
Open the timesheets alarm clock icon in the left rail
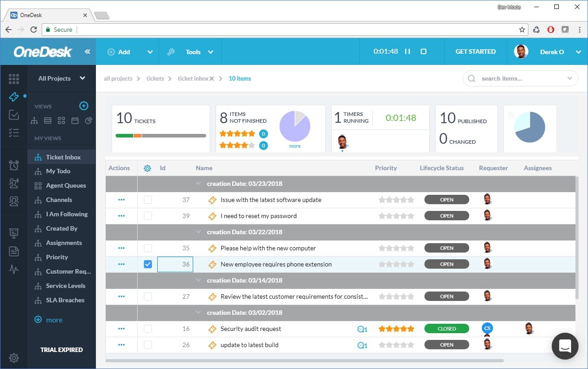click(x=14, y=165)
